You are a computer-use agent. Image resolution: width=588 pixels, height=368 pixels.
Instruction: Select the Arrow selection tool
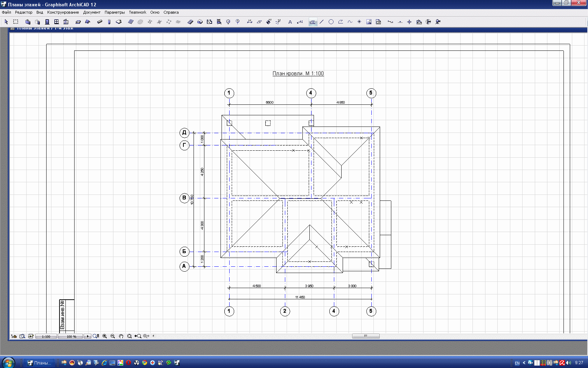tap(6, 22)
